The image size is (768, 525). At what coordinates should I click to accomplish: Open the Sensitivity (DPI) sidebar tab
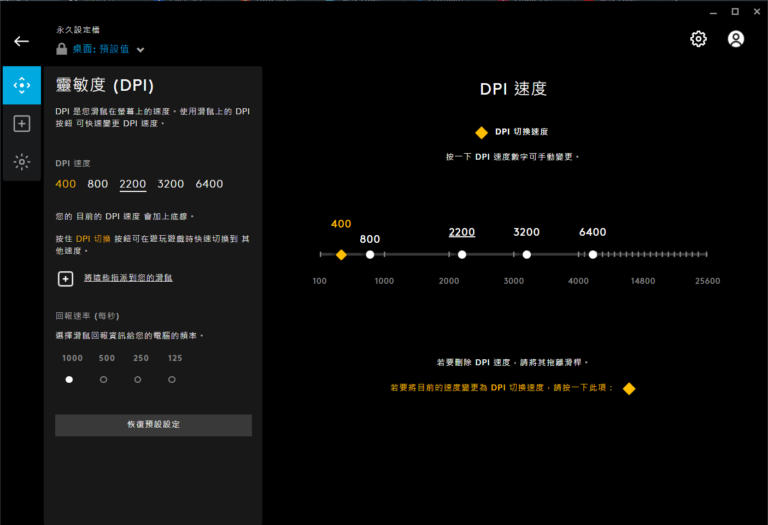22,85
